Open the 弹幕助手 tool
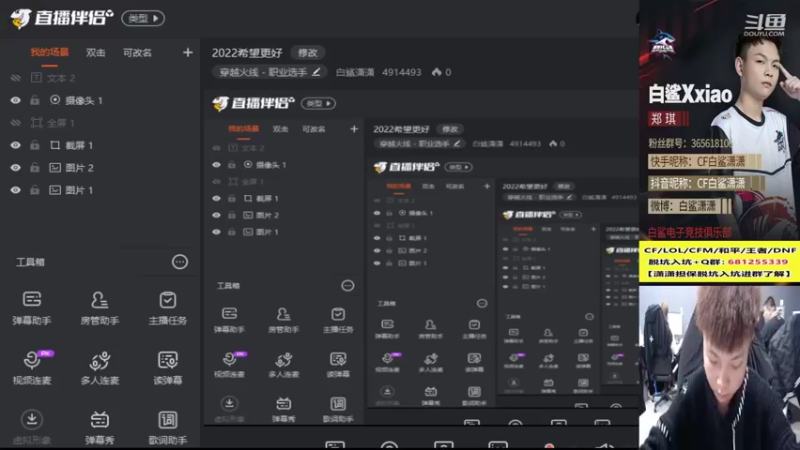Image resolution: width=800 pixels, height=450 pixels. coord(32,307)
